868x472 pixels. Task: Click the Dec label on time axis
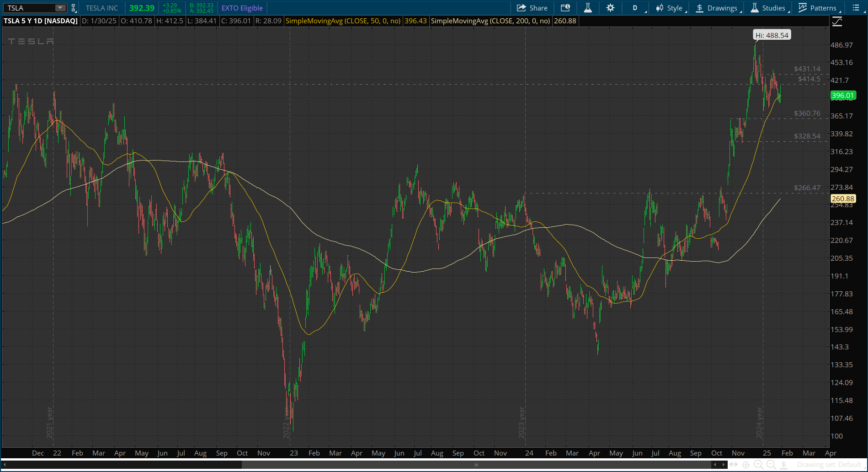[x=38, y=453]
